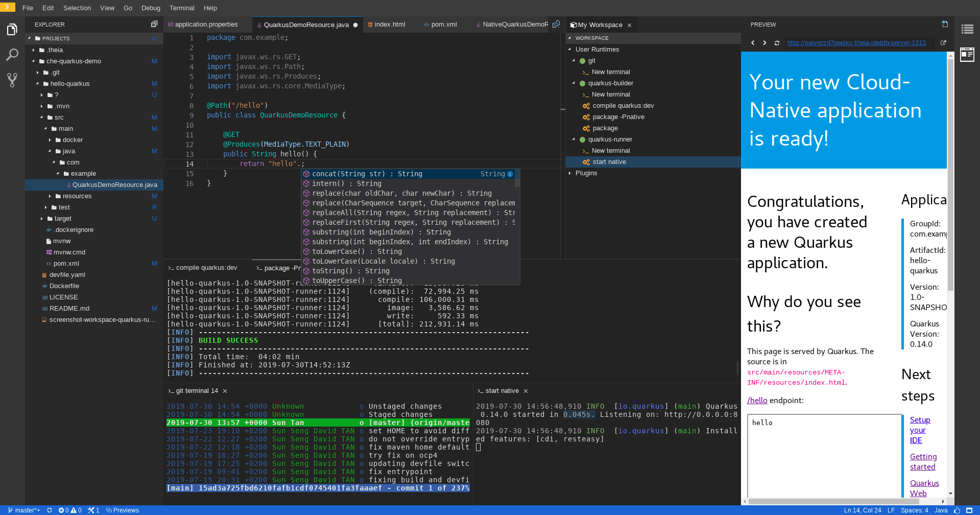980x515 pixels.
Task: Run the compile quarkus:dev command
Action: (x=623, y=106)
